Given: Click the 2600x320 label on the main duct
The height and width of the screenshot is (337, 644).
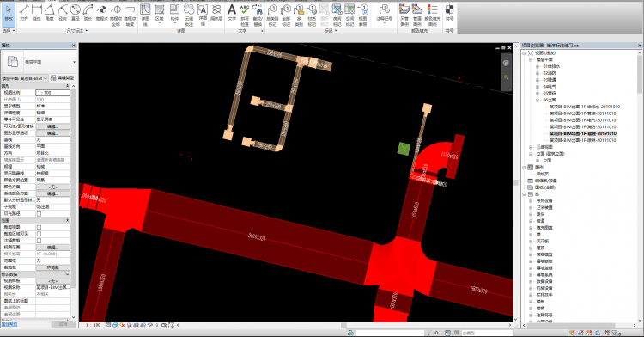Looking at the screenshot, I should pos(257,236).
